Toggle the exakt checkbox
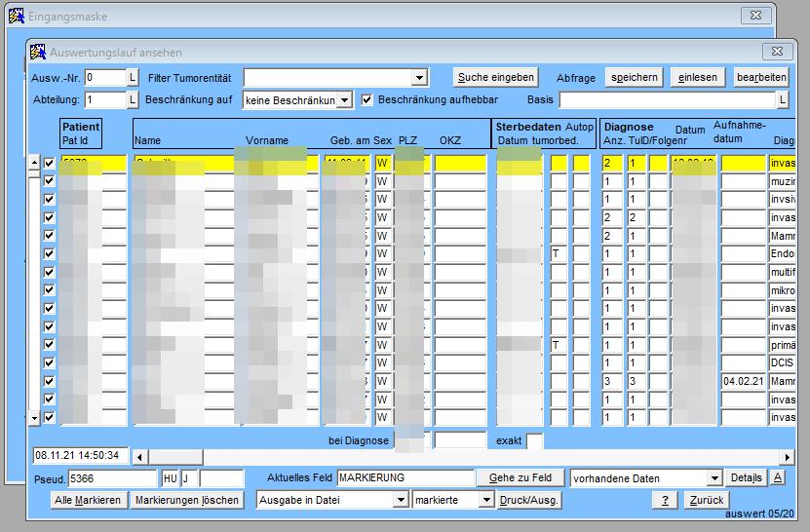 click(534, 440)
